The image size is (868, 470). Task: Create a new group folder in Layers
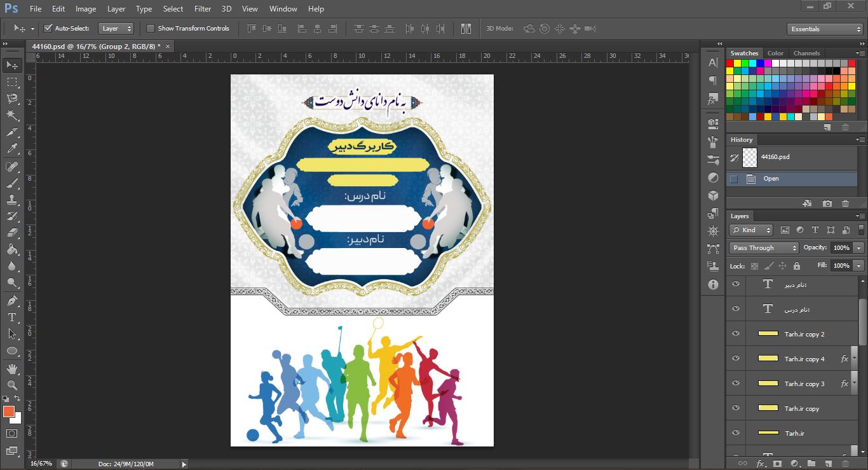coord(811,464)
